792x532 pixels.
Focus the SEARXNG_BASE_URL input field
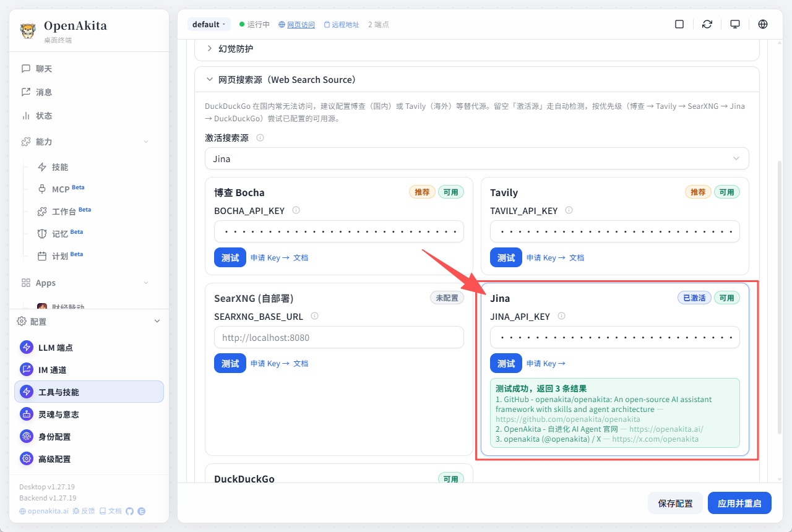coord(339,337)
